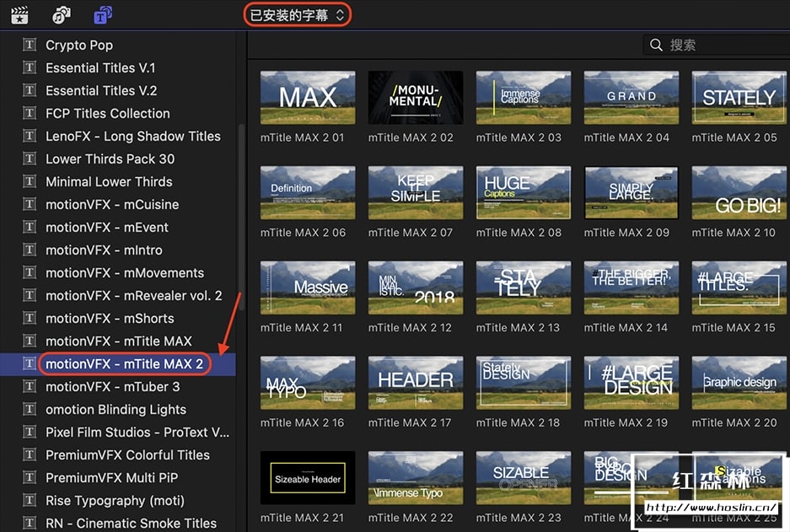Click the title icon beside PremiumVFX Multi PiP
The height and width of the screenshot is (532, 790).
(x=30, y=477)
